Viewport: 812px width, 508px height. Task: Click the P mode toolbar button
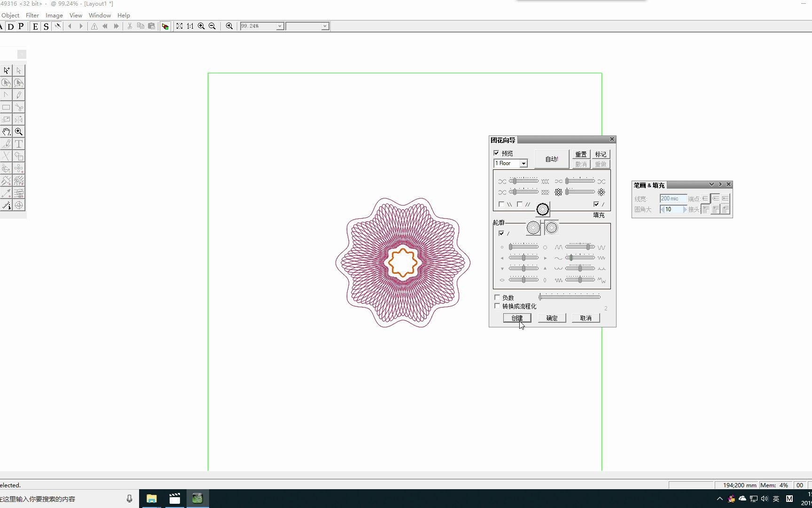21,26
